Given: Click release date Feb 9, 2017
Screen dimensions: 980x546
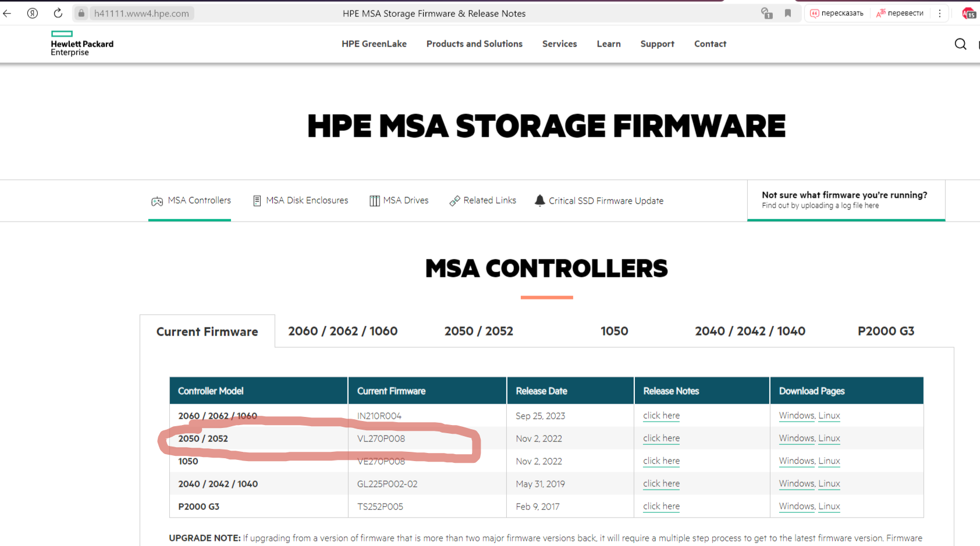Looking at the screenshot, I should point(538,506).
